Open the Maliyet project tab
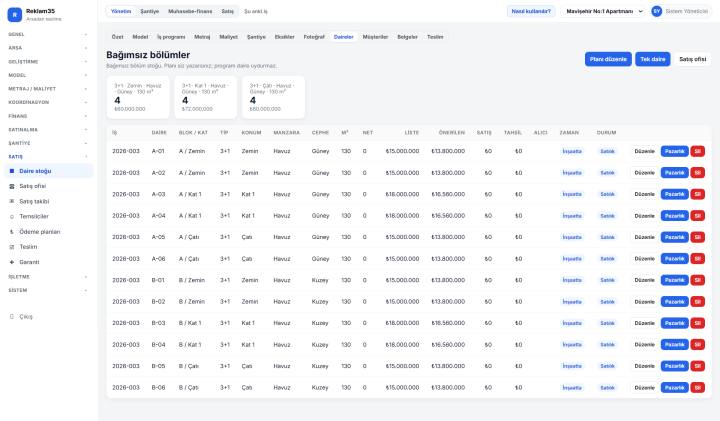The width and height of the screenshot is (720, 421). 229,37
